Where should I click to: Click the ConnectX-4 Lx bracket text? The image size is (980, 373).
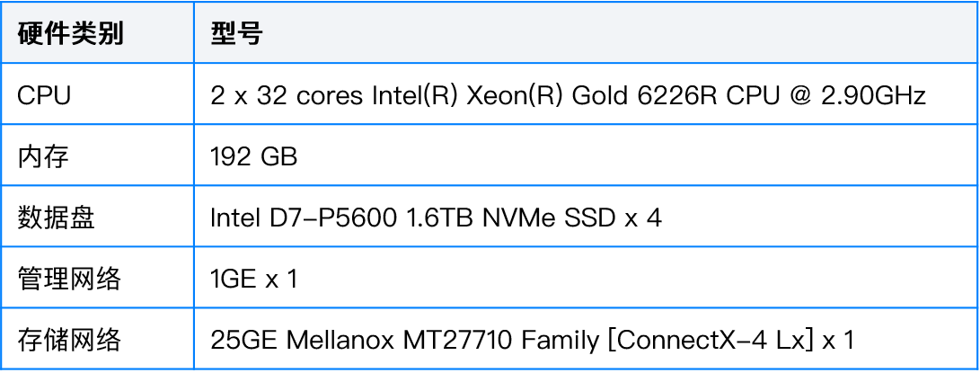click(710, 341)
